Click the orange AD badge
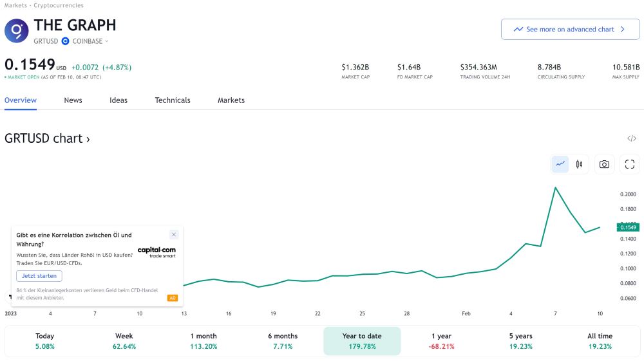The height and width of the screenshot is (361, 644). [173, 298]
